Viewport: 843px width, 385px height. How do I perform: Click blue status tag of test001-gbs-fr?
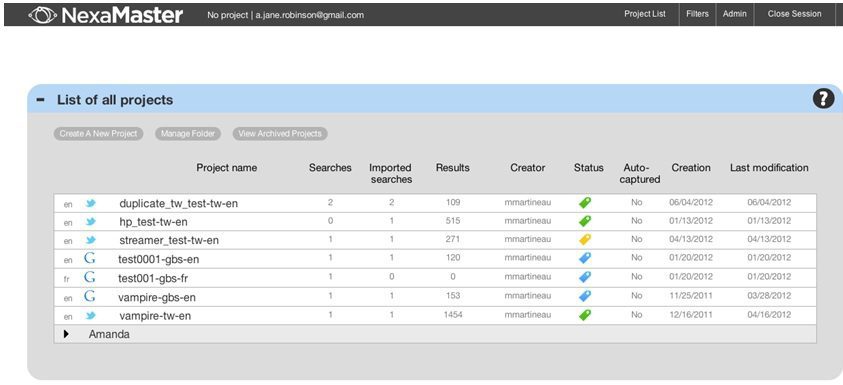(x=584, y=277)
